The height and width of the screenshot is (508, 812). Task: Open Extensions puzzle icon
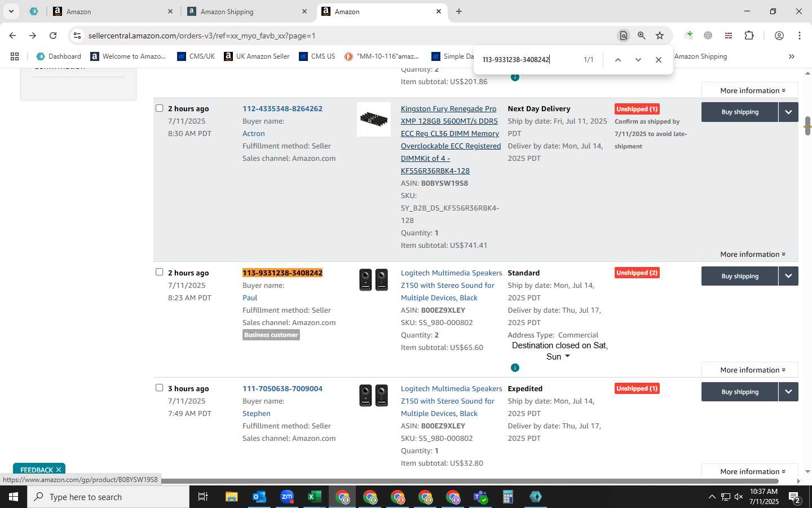[x=749, y=36]
